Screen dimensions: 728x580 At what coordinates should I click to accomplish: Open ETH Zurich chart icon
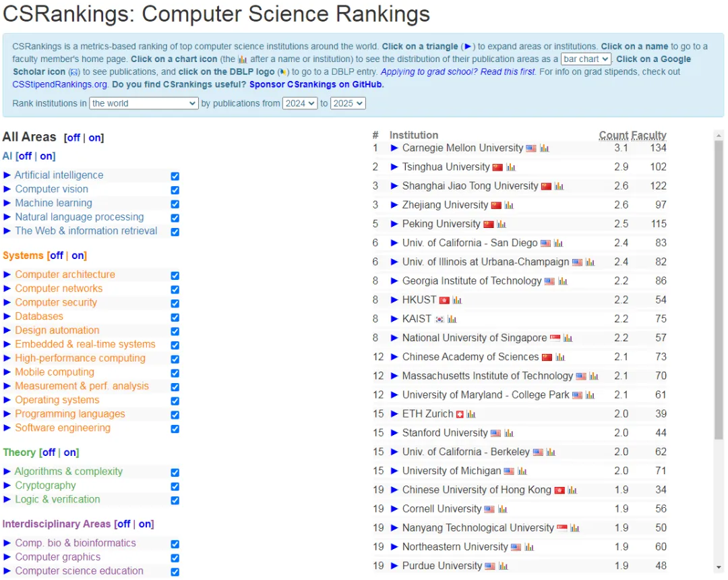pyautogui.click(x=471, y=415)
